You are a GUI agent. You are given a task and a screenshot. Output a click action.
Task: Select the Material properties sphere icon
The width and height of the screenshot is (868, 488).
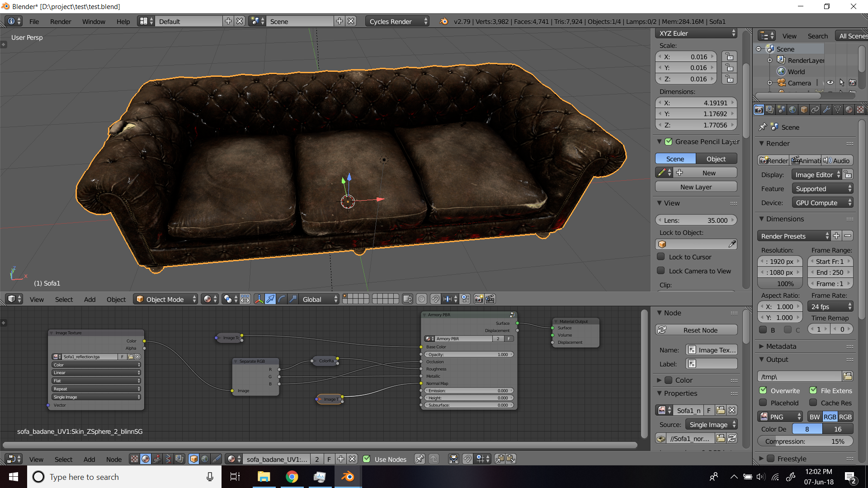(x=849, y=109)
